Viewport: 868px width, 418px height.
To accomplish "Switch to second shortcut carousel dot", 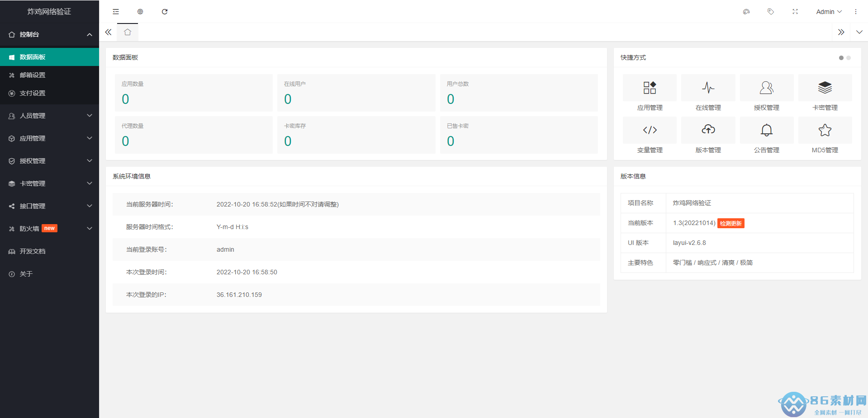I will point(849,58).
